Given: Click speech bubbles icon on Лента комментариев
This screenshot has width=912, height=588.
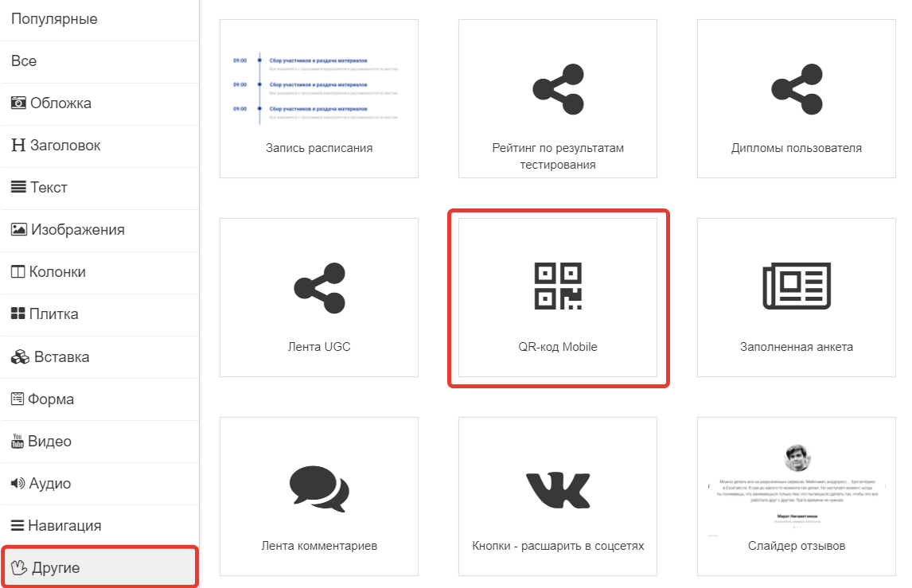Looking at the screenshot, I should (x=319, y=489).
